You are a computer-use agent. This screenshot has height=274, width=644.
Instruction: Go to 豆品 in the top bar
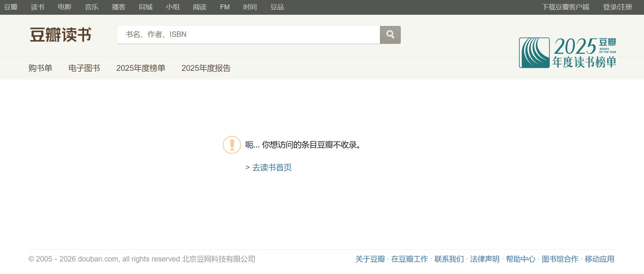pos(277,7)
